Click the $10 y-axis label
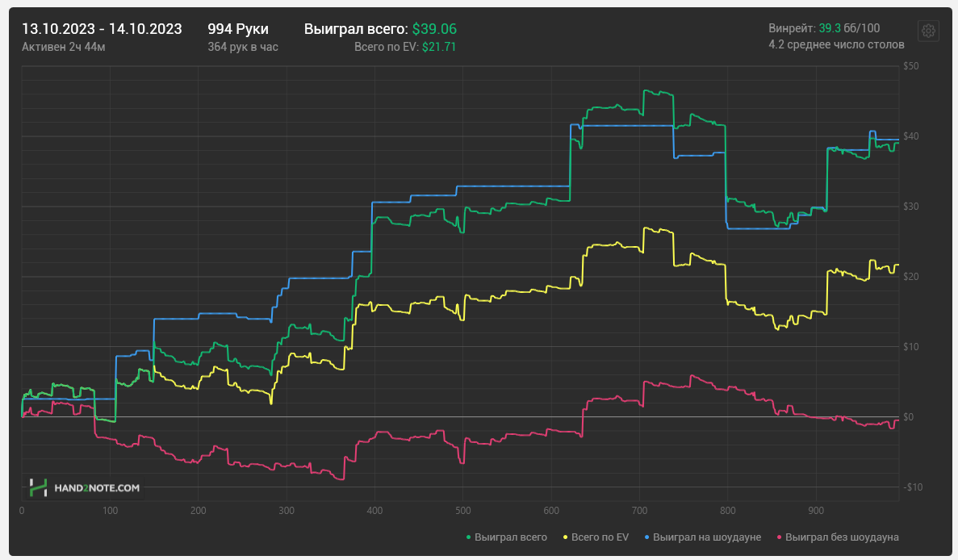Screen dimensions: 958x560 [910, 347]
